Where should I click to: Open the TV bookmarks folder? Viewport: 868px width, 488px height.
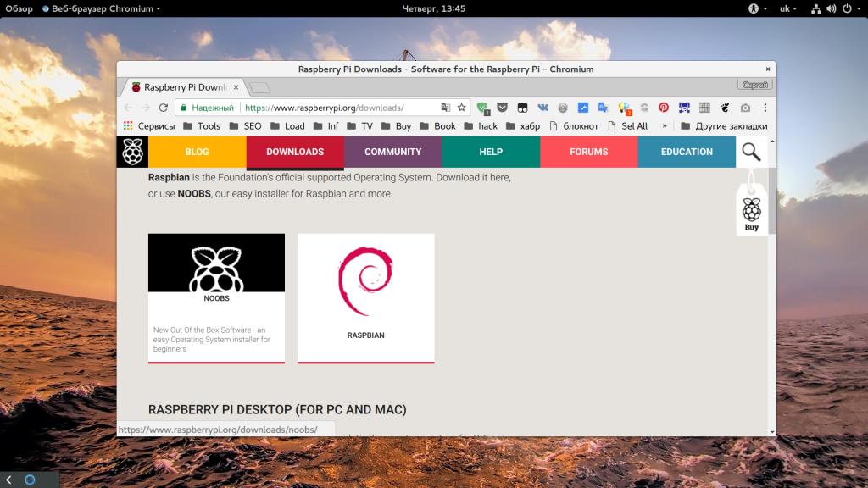click(x=359, y=126)
